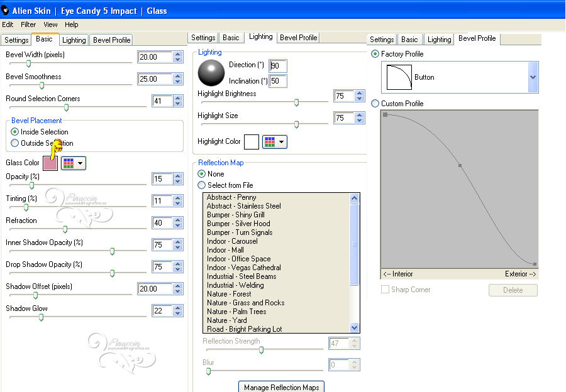Select Indoor - Vegas Cathedral map
566x392 pixels.
[x=243, y=268]
